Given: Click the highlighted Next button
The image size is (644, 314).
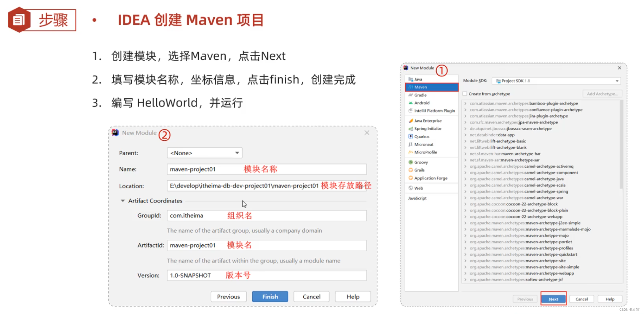Looking at the screenshot, I should (553, 299).
